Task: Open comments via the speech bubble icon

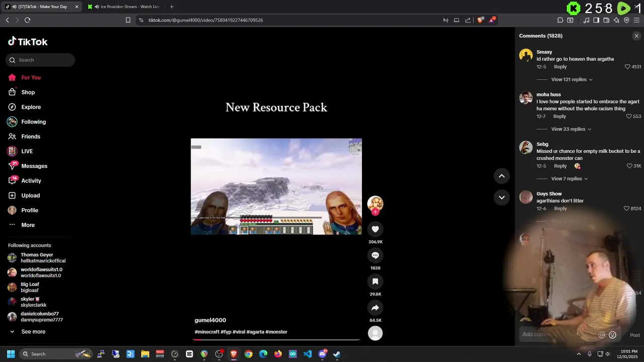Action: point(375,255)
